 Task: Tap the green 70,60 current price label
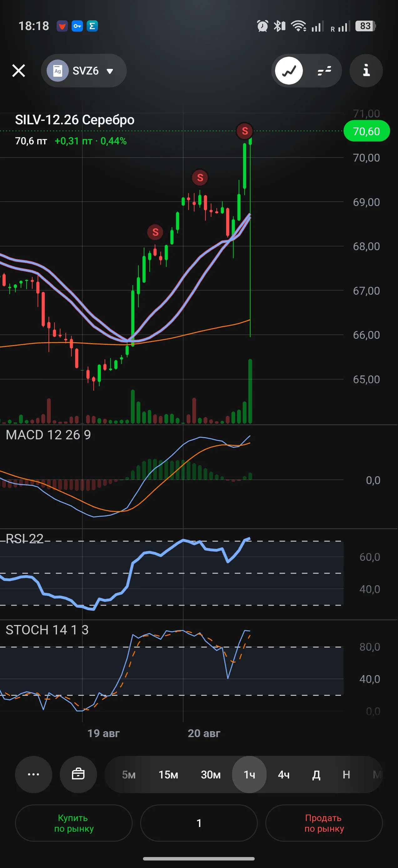366,131
